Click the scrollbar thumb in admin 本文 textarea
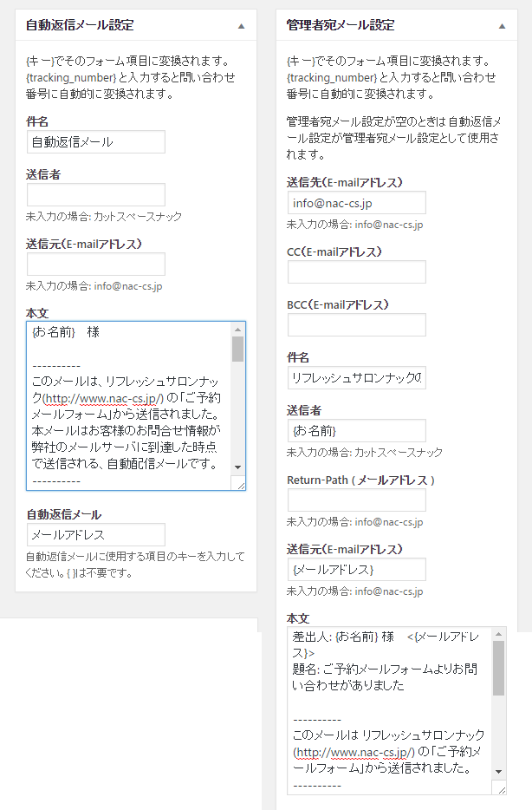Image resolution: width=532 pixels, height=810 pixels. click(x=498, y=668)
